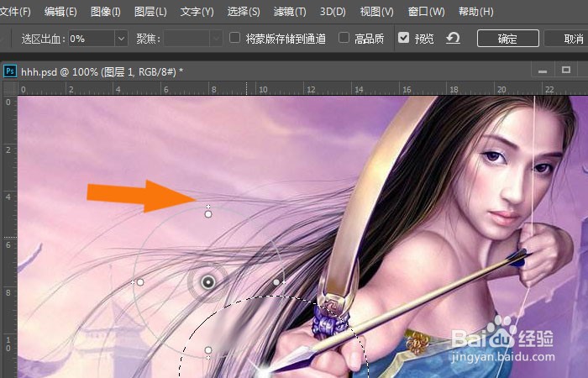
Task: Click the top blur ellipse handle
Action: pos(208,214)
